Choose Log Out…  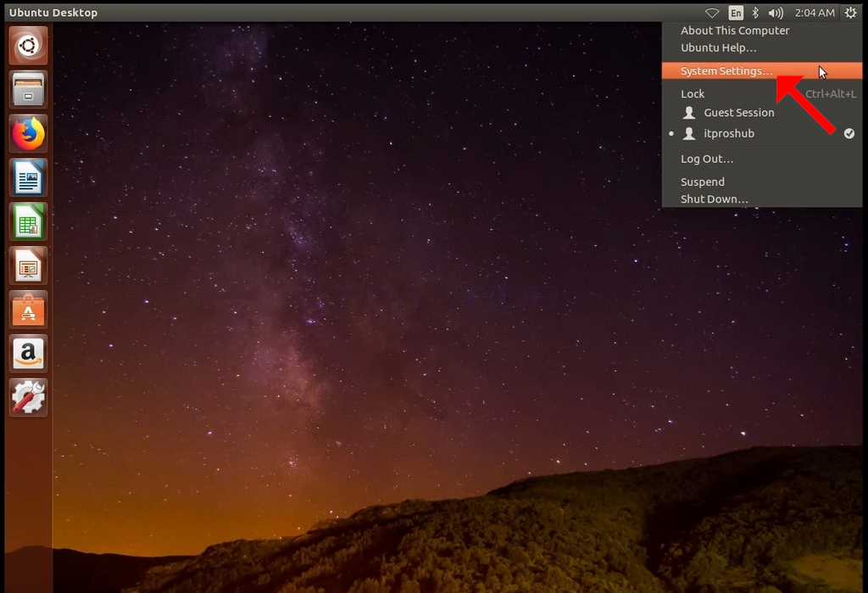762,159
